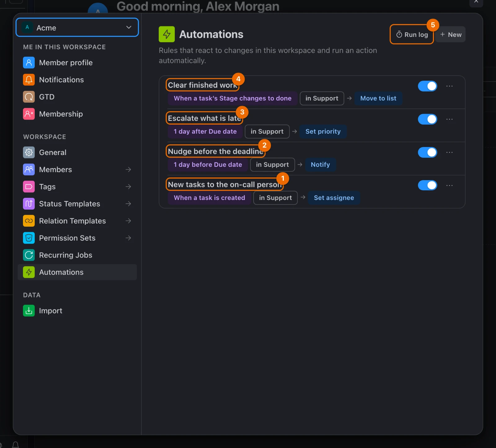This screenshot has width=496, height=448.
Task: Expand Tags submenu arrow
Action: click(128, 187)
